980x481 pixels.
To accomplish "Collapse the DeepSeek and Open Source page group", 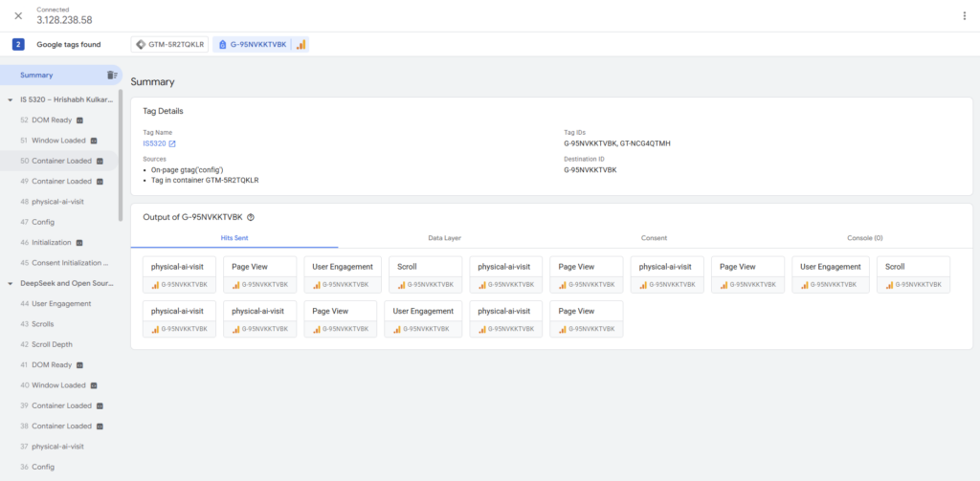I will tap(10, 283).
